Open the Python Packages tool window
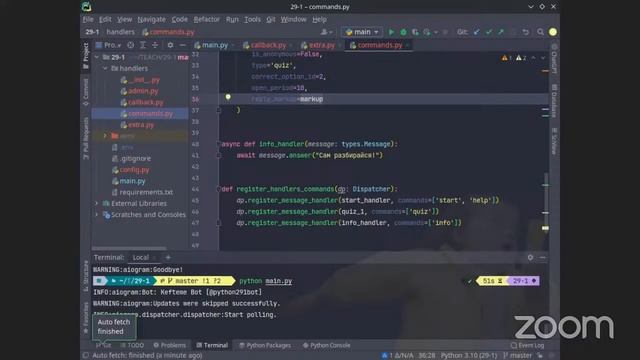Viewport: 640px width, 360px height. (x=265, y=345)
